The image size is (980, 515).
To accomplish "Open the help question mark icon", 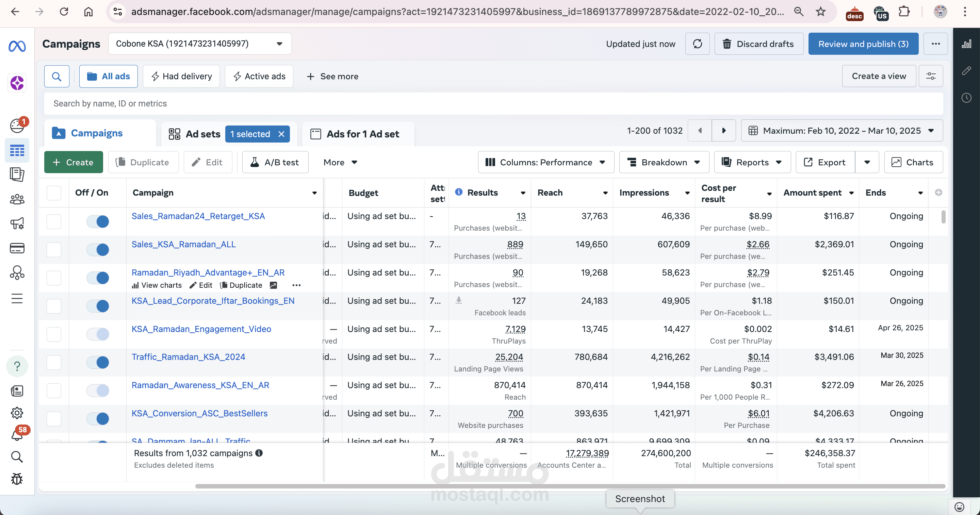I will point(17,366).
